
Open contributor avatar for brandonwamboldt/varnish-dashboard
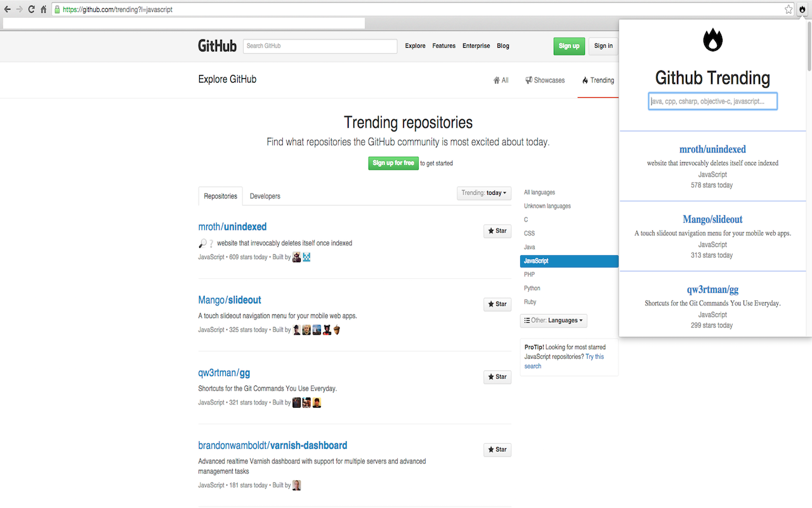click(296, 485)
